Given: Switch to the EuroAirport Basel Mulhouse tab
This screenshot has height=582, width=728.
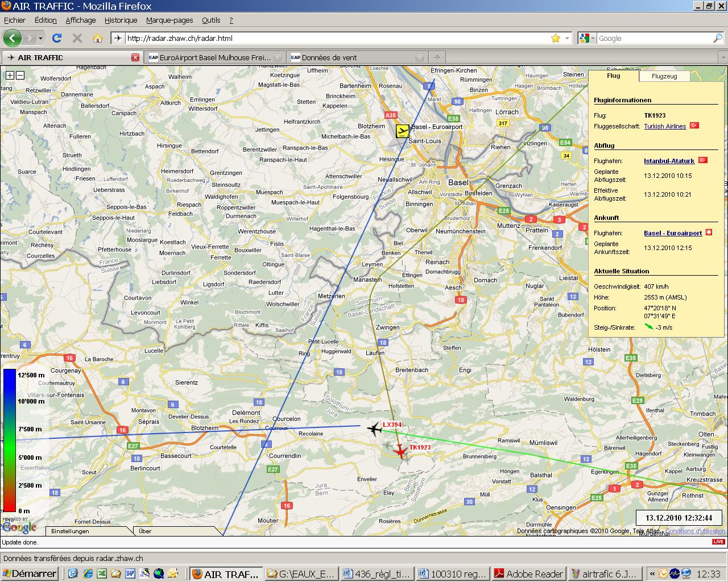Looking at the screenshot, I should click(x=215, y=57).
